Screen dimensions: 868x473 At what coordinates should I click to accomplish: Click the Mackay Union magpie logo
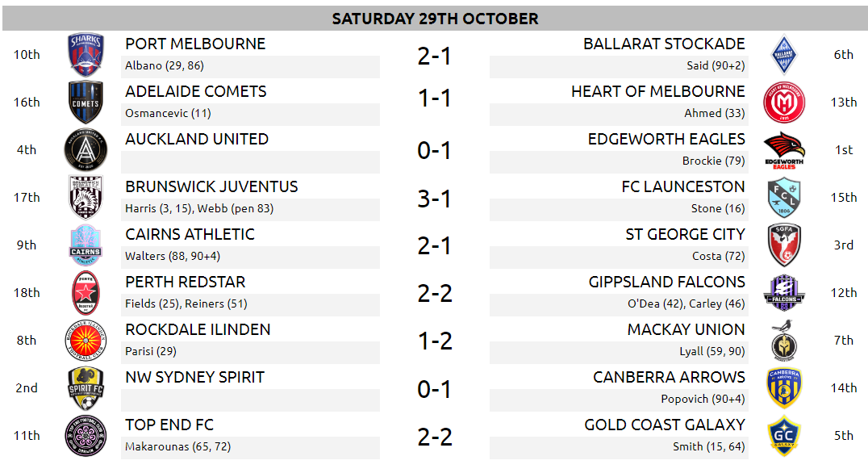784,340
